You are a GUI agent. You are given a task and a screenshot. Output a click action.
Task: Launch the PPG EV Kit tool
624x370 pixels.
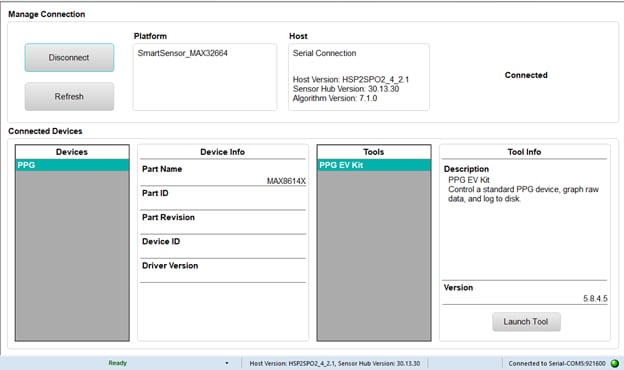click(x=526, y=321)
